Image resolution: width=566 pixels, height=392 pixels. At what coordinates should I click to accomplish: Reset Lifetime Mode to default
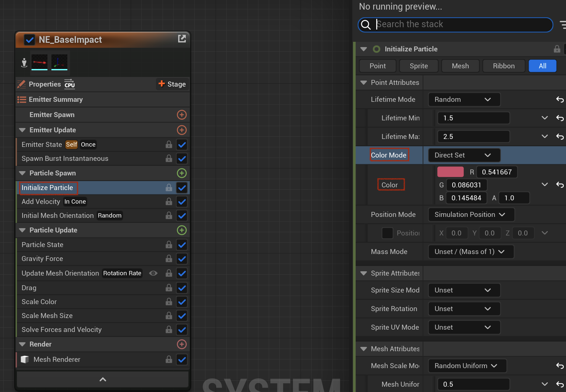(x=560, y=99)
